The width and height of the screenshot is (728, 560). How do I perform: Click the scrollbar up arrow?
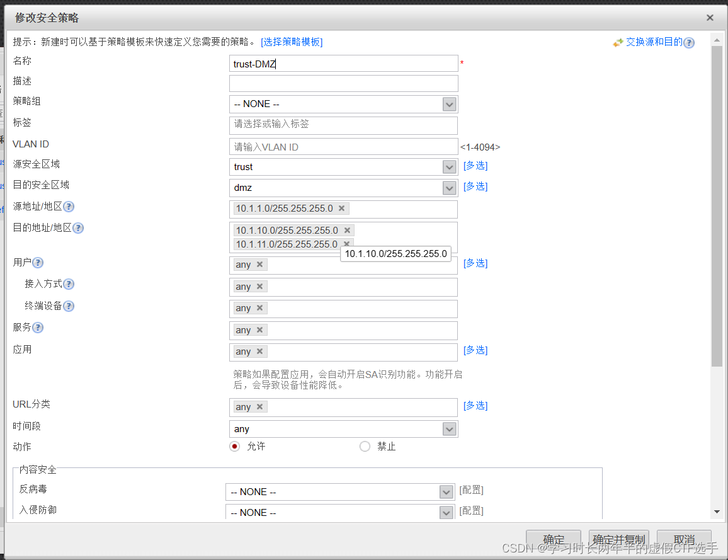717,40
